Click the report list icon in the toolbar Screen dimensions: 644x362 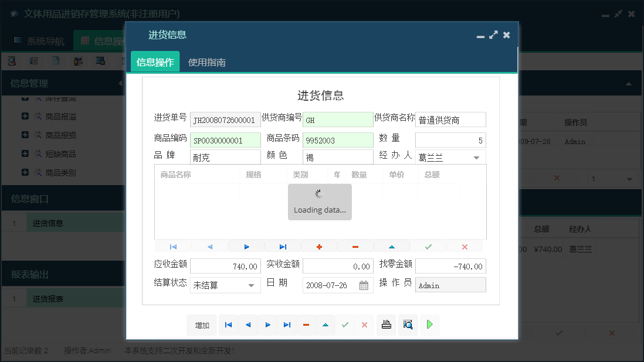coord(33,60)
